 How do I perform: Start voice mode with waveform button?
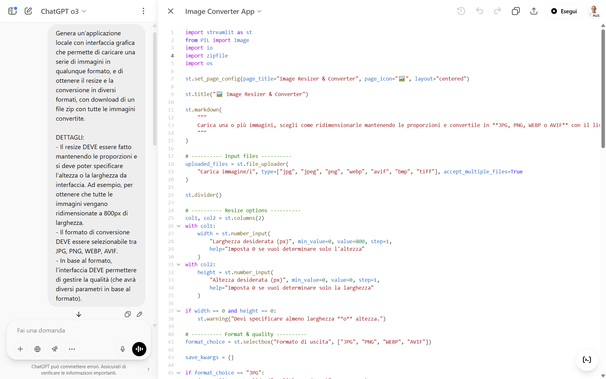coord(139,349)
